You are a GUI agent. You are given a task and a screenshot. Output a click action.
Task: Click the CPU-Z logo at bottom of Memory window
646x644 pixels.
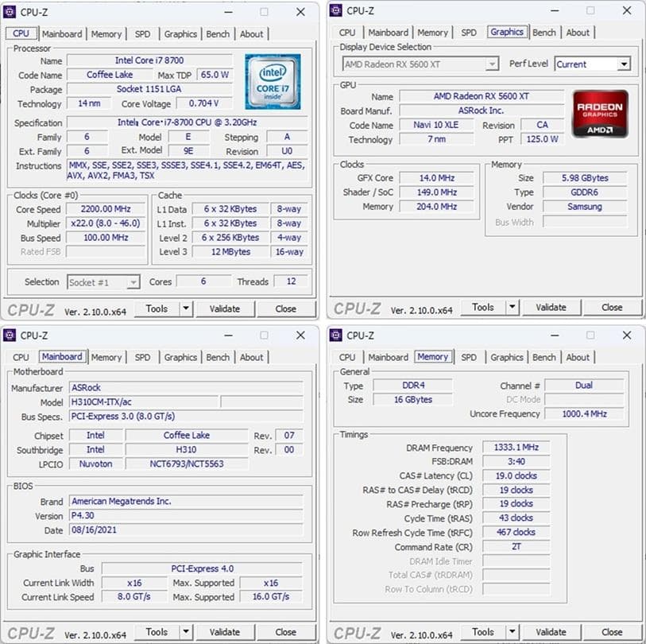357,632
